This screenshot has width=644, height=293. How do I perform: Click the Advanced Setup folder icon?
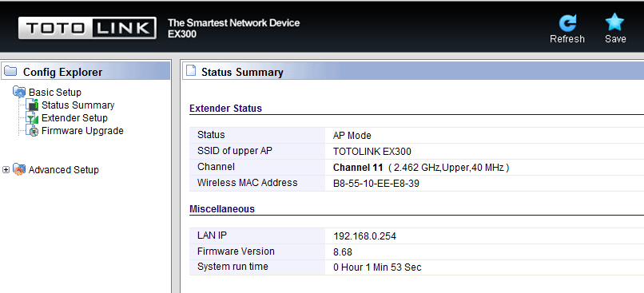(19, 169)
